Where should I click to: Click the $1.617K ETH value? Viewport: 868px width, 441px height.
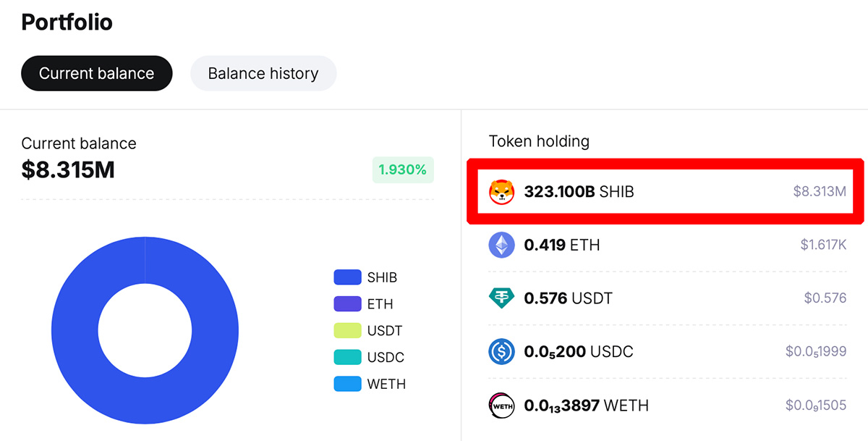click(823, 245)
